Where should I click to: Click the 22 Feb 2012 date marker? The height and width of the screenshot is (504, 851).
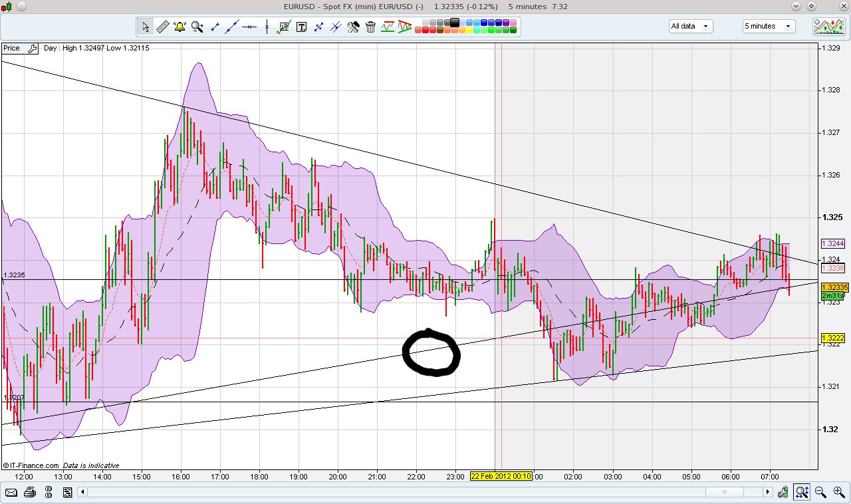click(502, 477)
